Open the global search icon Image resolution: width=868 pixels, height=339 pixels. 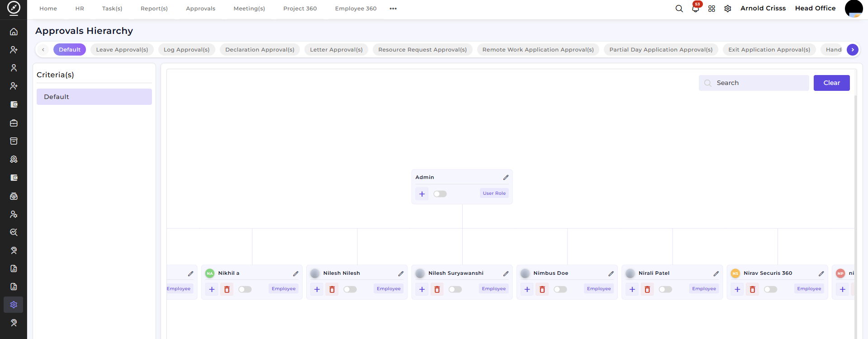[679, 9]
